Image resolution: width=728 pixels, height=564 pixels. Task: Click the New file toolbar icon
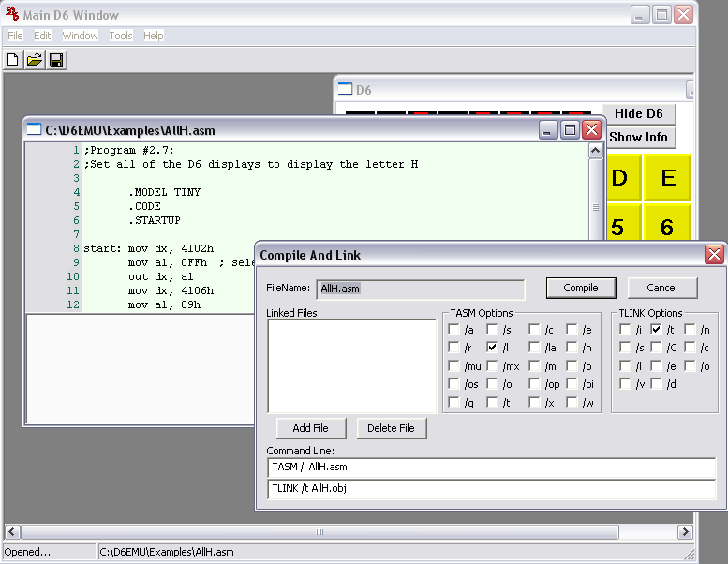point(13,60)
